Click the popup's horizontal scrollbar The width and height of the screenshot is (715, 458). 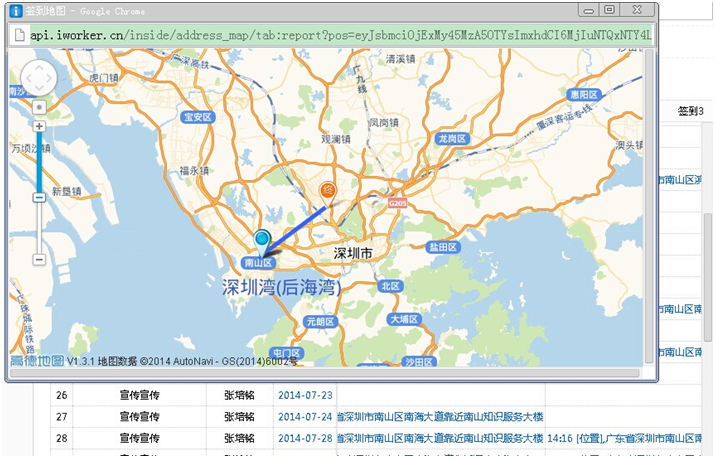tap(325, 373)
